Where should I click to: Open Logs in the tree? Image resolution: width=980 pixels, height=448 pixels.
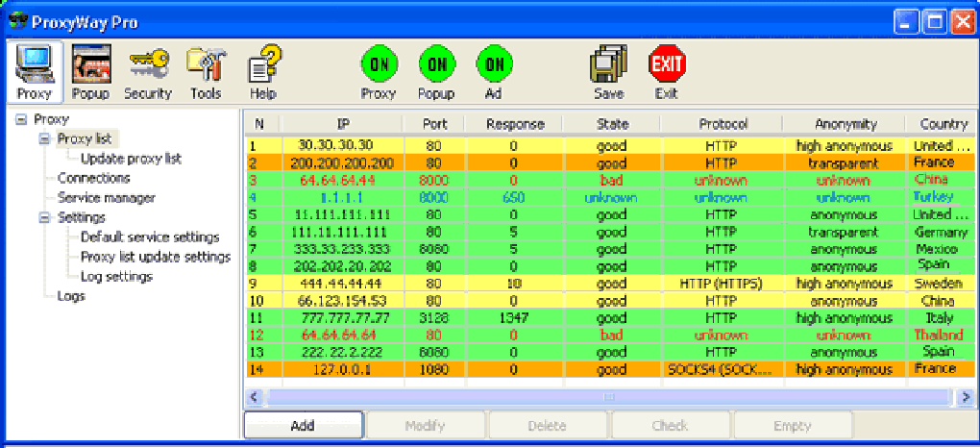click(71, 296)
